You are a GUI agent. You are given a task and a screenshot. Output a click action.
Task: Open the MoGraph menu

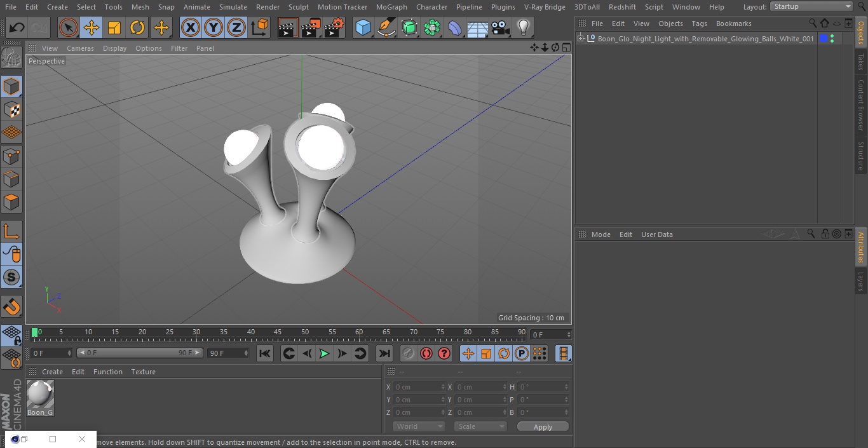click(x=391, y=7)
